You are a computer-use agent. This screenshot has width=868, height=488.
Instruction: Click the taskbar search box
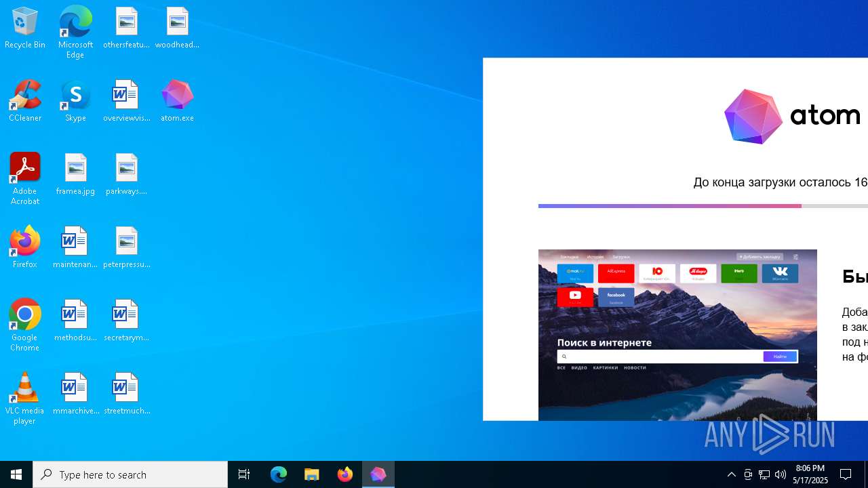click(130, 474)
